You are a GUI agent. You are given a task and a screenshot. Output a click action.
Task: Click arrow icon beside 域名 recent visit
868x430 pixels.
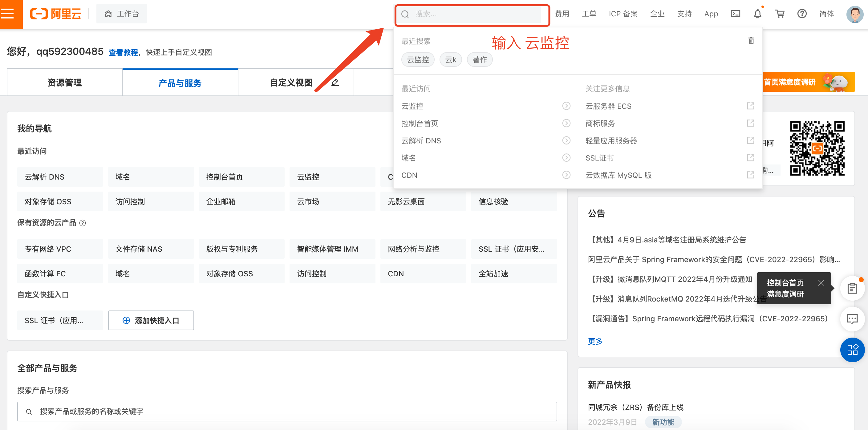566,158
